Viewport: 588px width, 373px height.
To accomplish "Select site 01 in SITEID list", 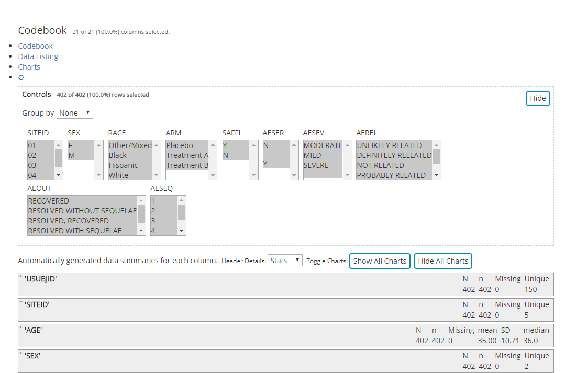I will pos(40,145).
